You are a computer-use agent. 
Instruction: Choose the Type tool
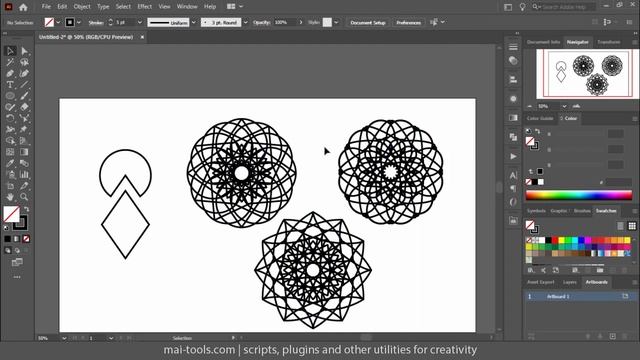pyautogui.click(x=10, y=84)
